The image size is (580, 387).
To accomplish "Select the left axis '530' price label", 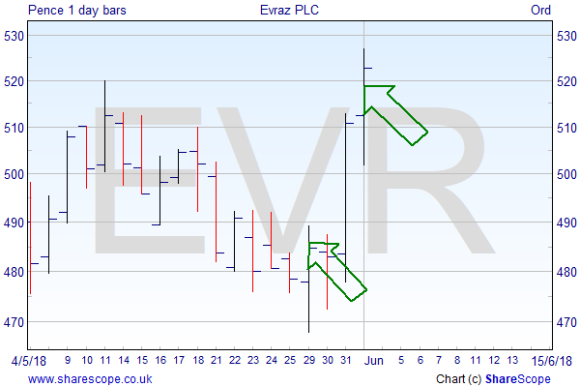I will (14, 36).
